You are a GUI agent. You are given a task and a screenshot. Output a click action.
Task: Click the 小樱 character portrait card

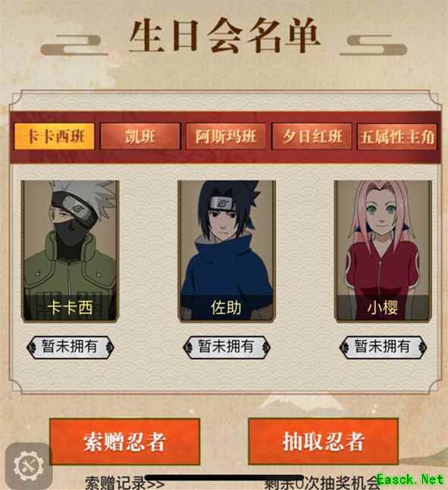click(383, 251)
